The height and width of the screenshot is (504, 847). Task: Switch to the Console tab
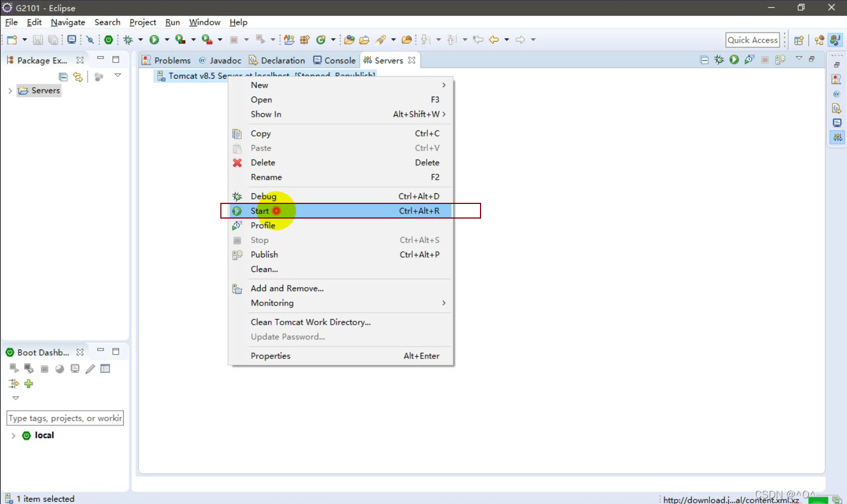[334, 60]
